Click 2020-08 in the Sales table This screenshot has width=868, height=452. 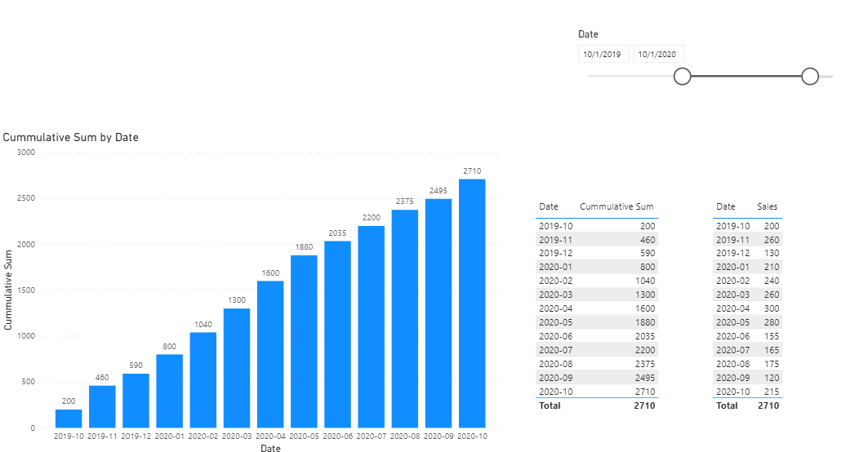point(733,364)
